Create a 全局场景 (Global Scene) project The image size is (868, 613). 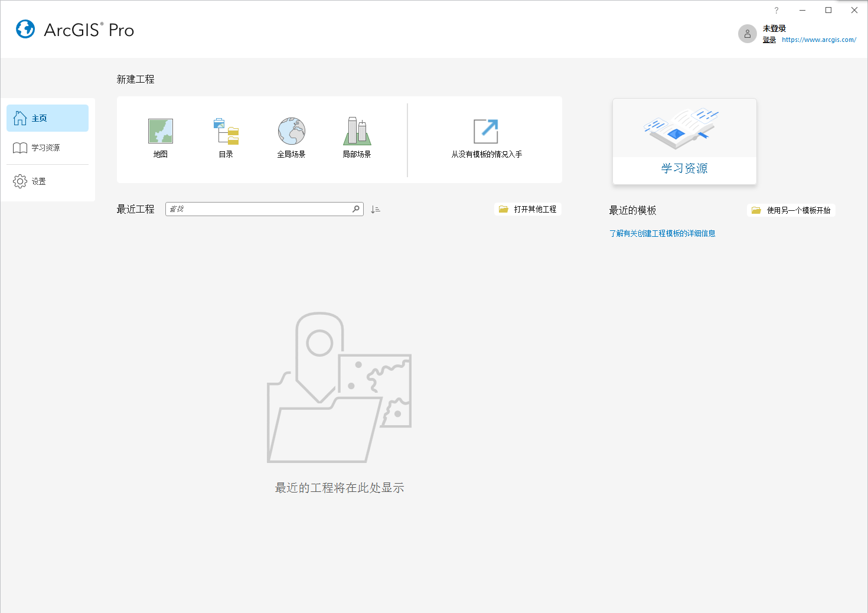(x=291, y=138)
